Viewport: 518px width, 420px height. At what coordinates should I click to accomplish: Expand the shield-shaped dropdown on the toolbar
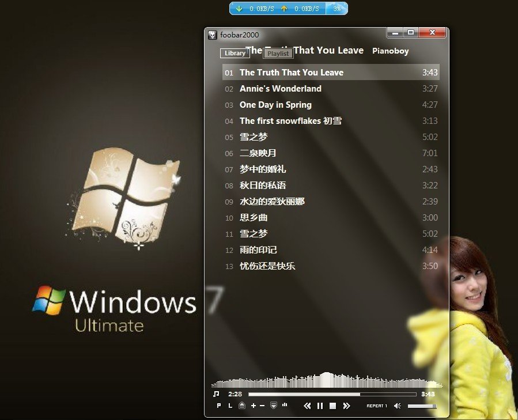click(273, 406)
